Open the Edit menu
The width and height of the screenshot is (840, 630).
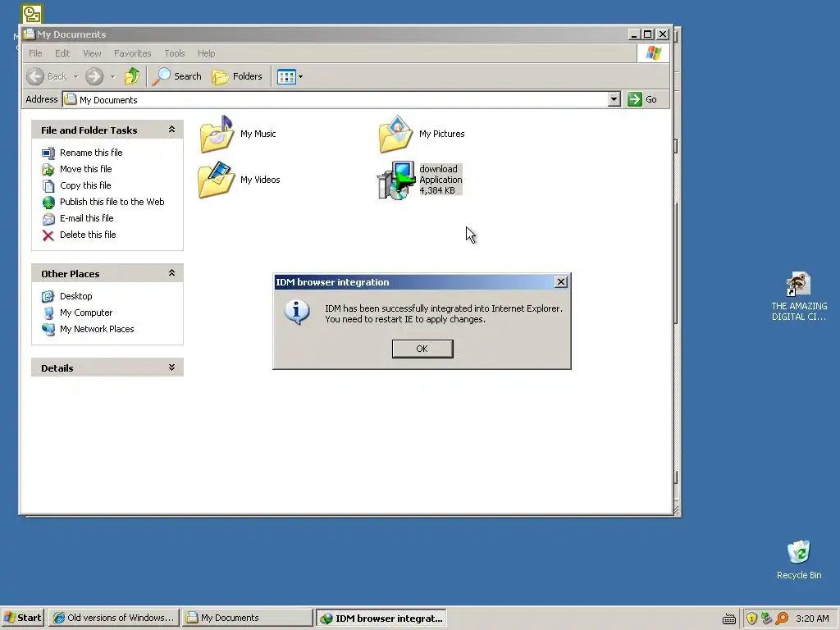click(x=62, y=53)
